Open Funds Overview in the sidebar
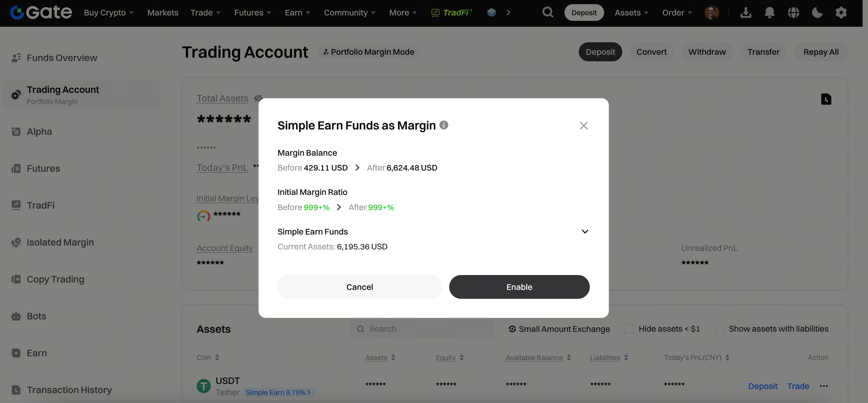Screen dimensions: 868x403 [x=62, y=57]
